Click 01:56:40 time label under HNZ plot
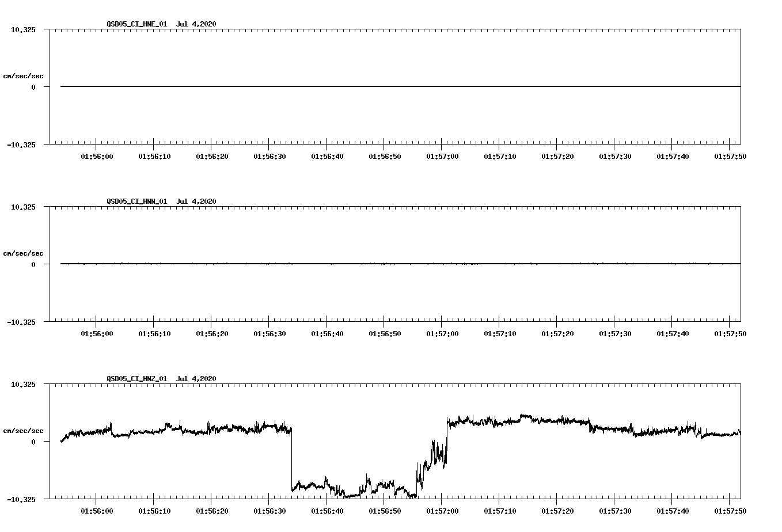The height and width of the screenshot is (532, 782). tap(327, 511)
